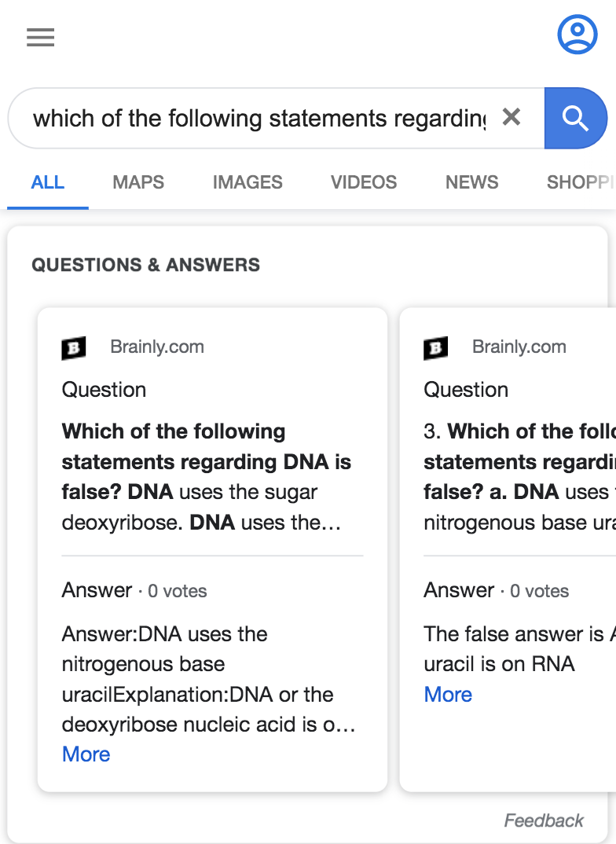Clear the search box with X

coord(511,118)
